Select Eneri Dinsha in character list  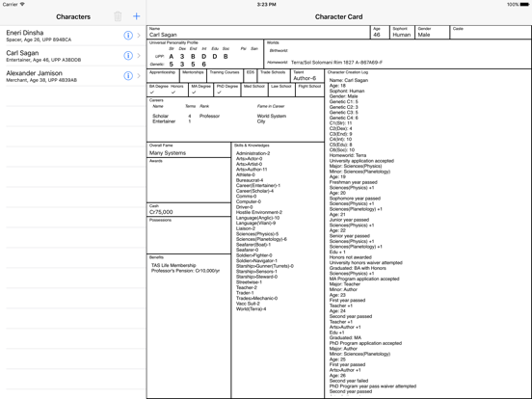click(73, 36)
